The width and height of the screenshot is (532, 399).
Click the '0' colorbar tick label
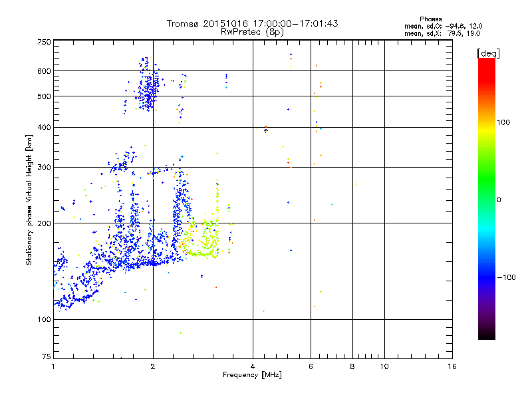point(499,200)
